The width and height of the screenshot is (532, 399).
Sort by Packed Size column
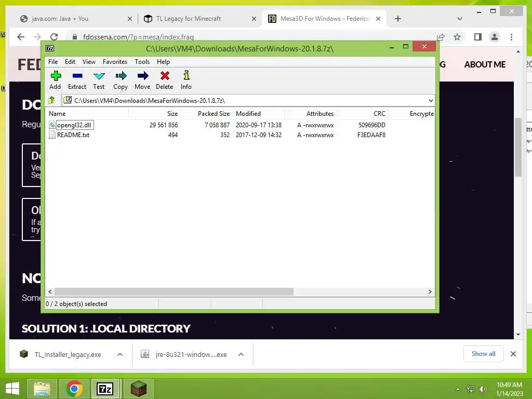pos(206,114)
